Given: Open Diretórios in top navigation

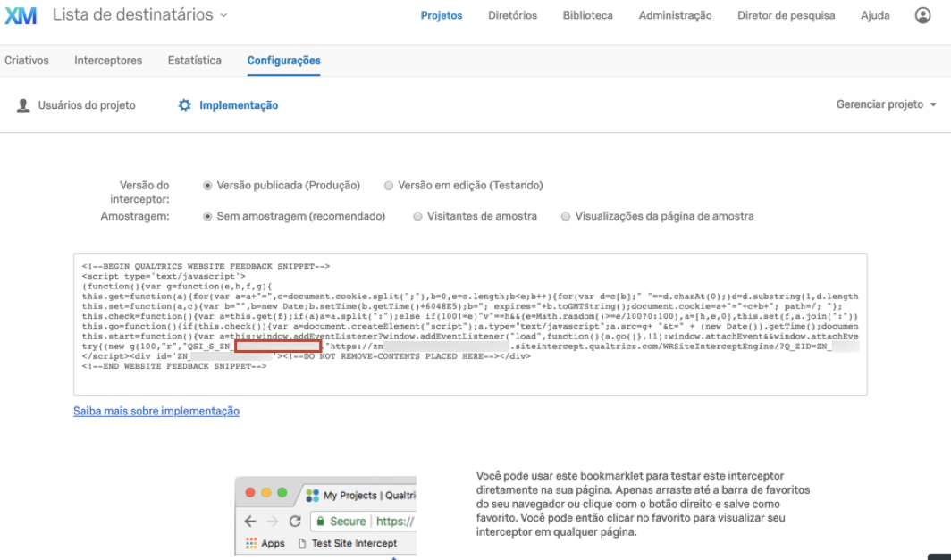Looking at the screenshot, I should tap(512, 16).
